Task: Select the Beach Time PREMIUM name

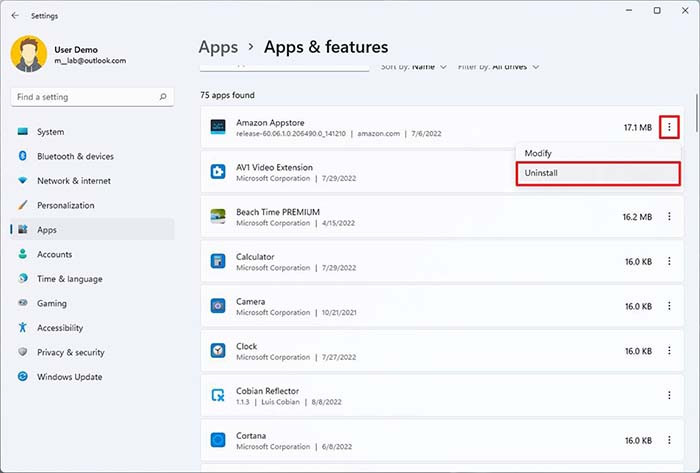Action: [278, 212]
